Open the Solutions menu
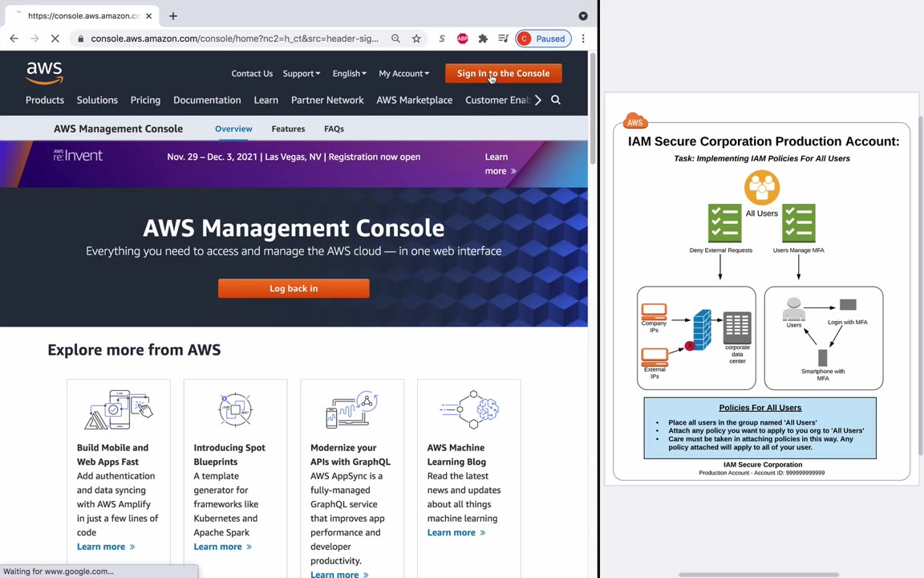Viewport: 924px width, 578px height. [x=97, y=100]
